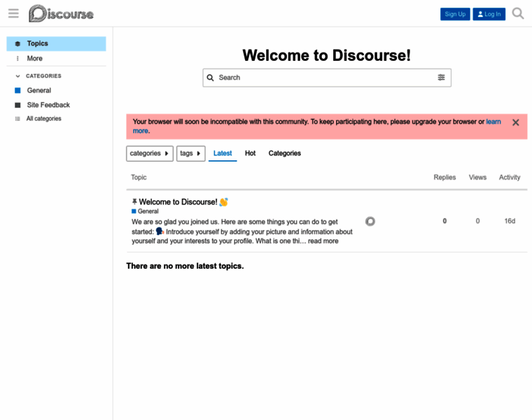Screen dimensions: 532x420
Task: Open the Welcome to Discourse! topic
Action: (x=178, y=202)
